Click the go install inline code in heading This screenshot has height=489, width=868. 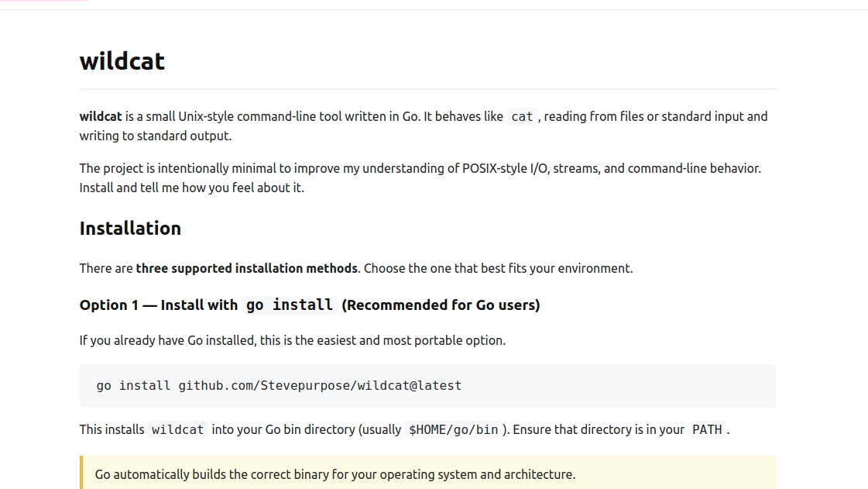click(x=290, y=305)
